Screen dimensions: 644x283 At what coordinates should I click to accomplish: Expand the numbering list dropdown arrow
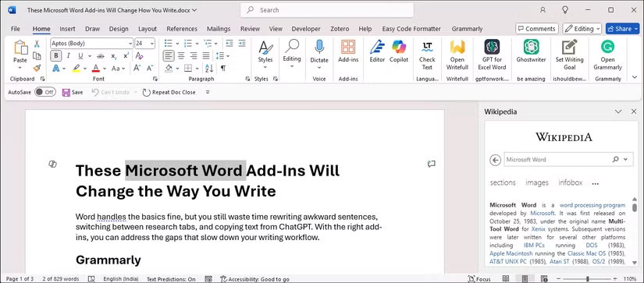(x=197, y=44)
